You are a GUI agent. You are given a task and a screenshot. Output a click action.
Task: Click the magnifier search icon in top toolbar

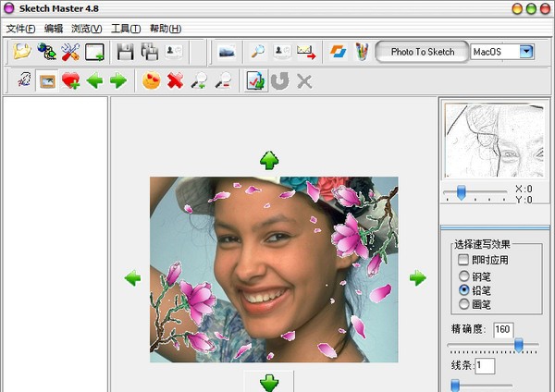[x=258, y=52]
